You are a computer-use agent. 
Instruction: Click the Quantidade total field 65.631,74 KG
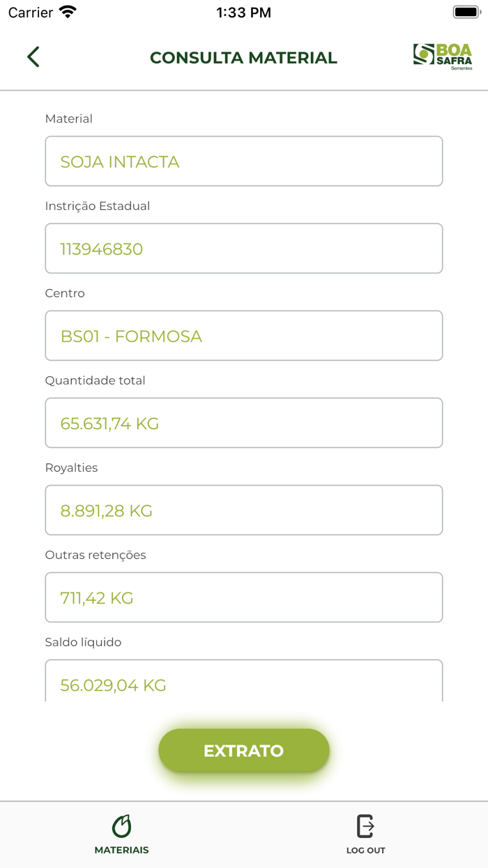point(243,423)
